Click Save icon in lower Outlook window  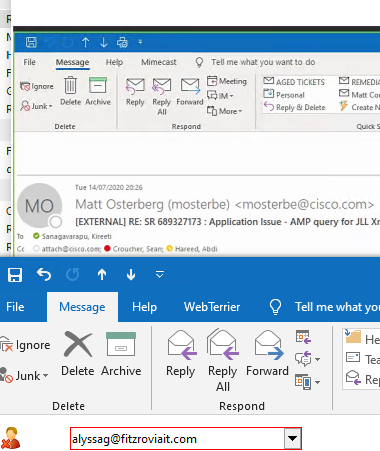[x=15, y=275]
